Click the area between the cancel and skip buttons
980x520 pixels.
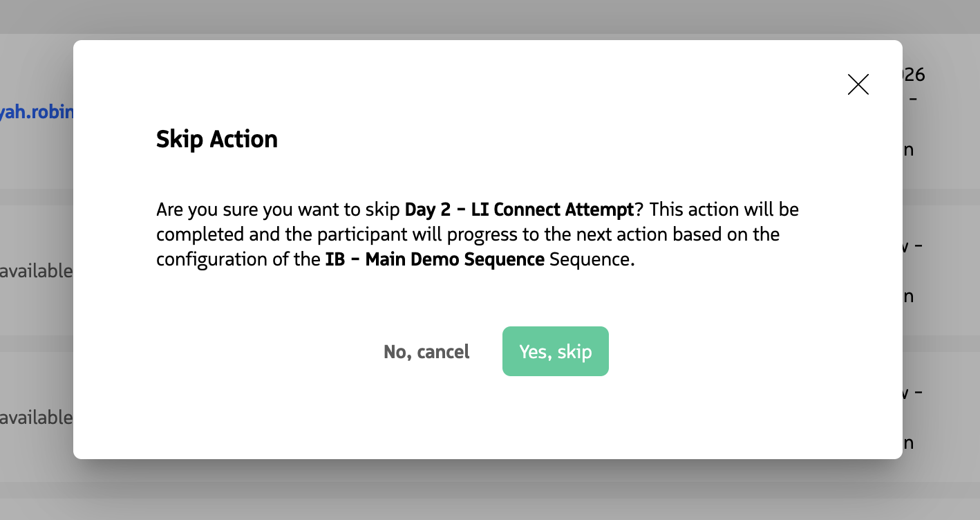click(x=487, y=351)
